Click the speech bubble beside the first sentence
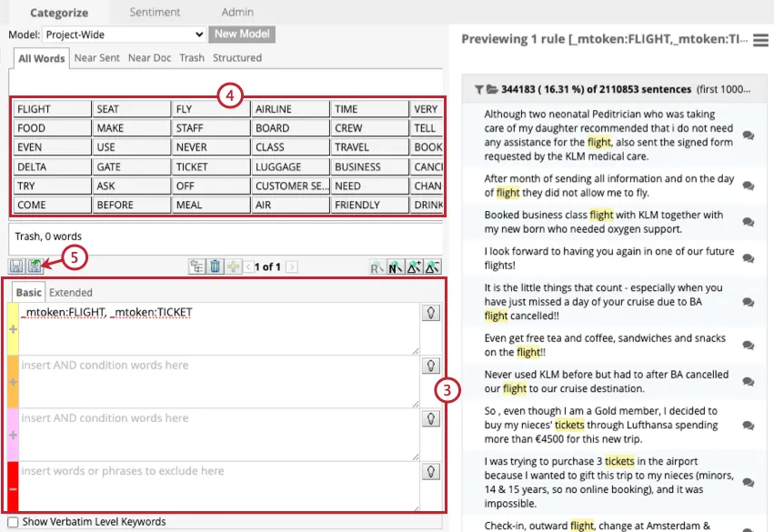The height and width of the screenshot is (532, 774). [x=748, y=134]
